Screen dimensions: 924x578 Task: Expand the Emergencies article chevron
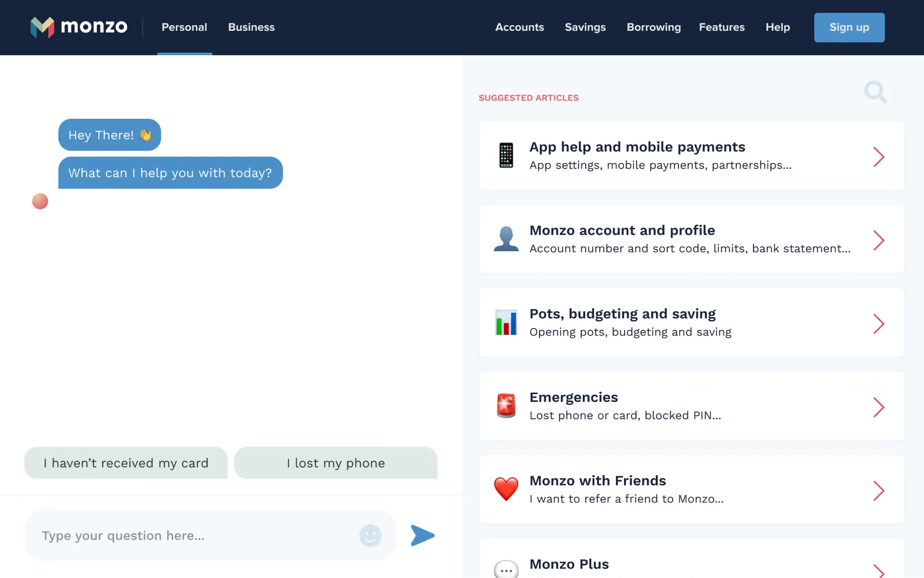point(878,408)
